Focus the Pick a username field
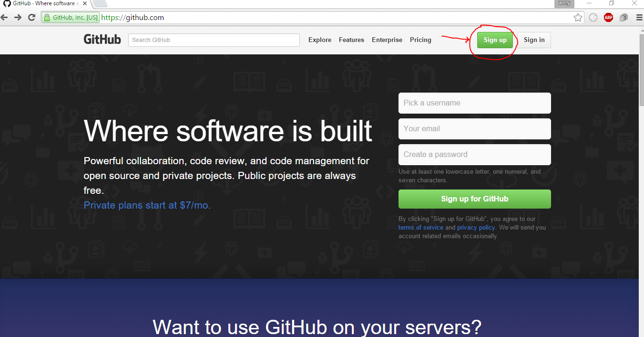 474,103
